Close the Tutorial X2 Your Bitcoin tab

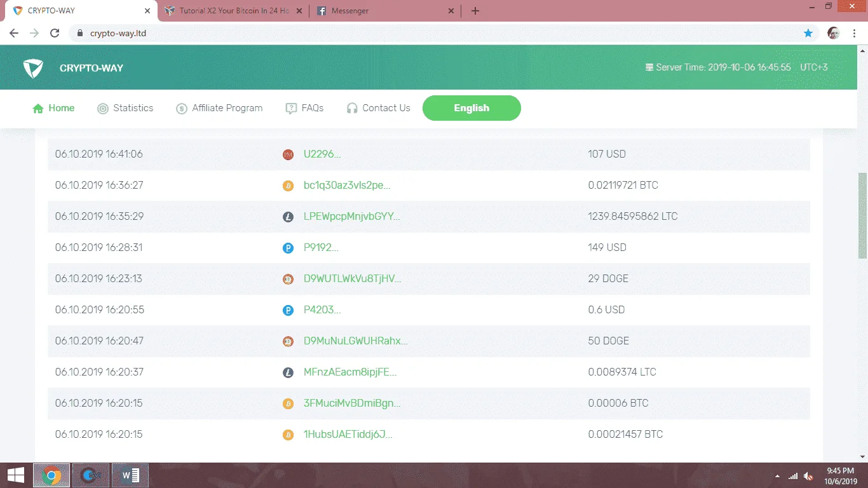[300, 11]
